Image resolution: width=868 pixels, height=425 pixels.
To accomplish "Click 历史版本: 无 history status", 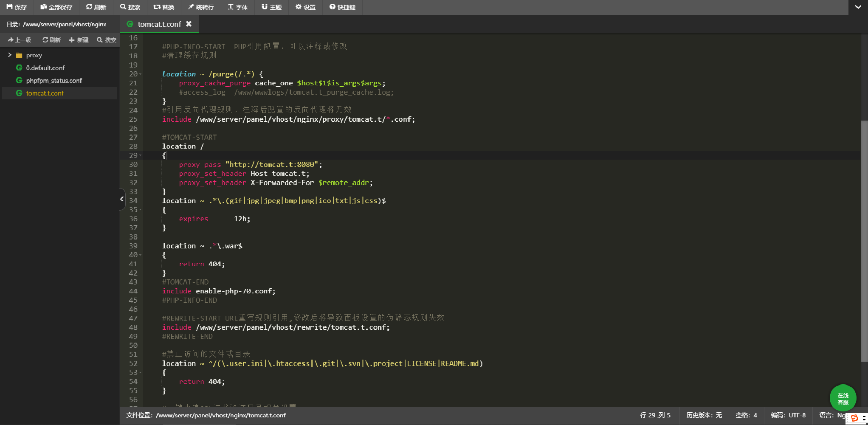I will click(x=704, y=415).
